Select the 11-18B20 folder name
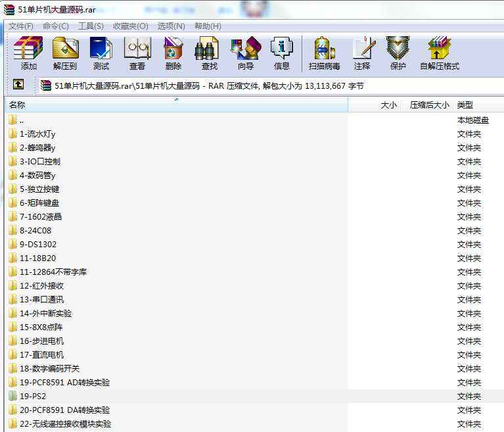The width and height of the screenshot is (504, 432). click(37, 258)
